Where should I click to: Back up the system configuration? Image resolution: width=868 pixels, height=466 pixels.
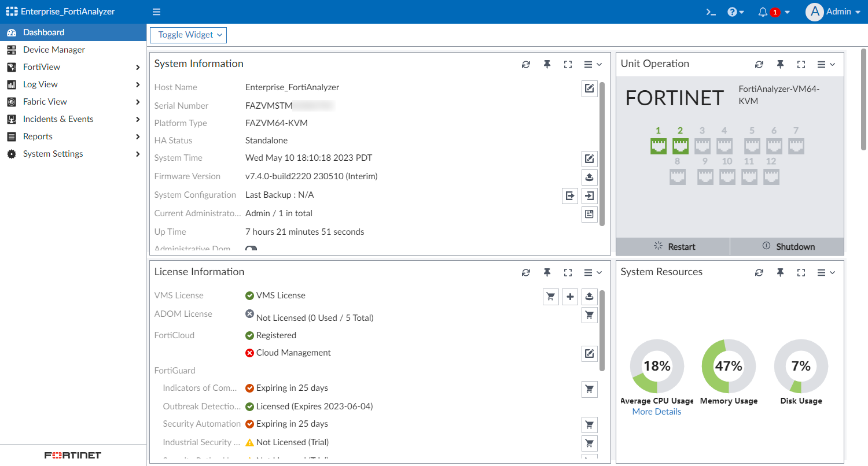click(569, 195)
